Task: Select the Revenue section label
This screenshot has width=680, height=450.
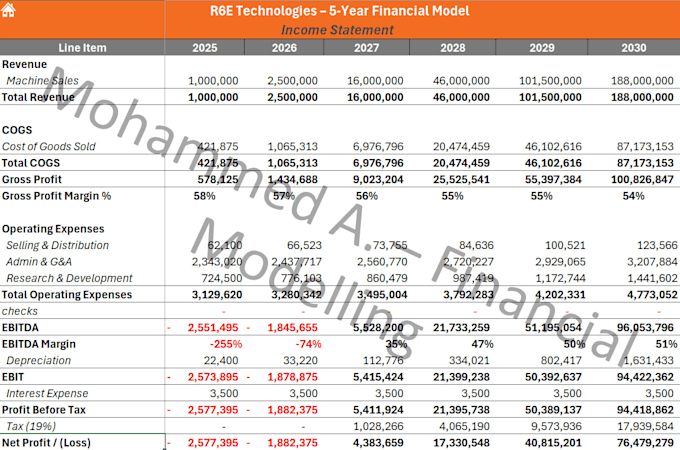Action: click(x=24, y=64)
